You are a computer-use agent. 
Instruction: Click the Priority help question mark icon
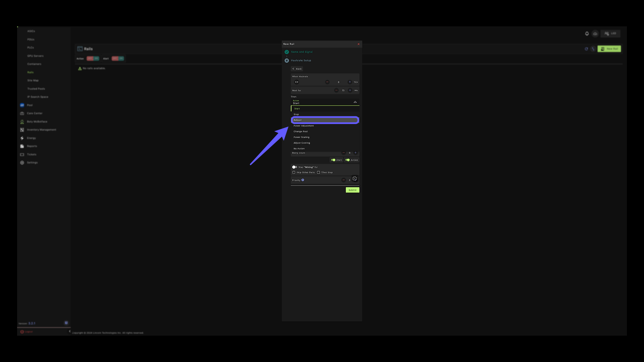(303, 180)
